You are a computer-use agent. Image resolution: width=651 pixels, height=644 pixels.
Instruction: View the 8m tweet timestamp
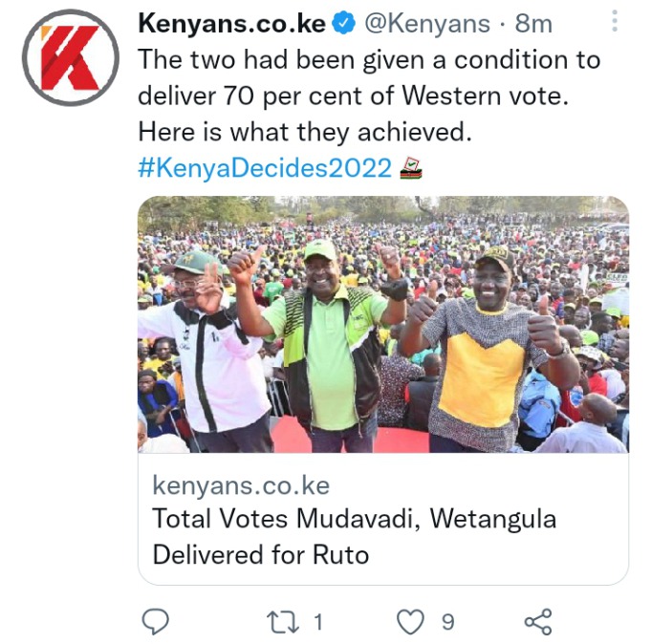534,24
